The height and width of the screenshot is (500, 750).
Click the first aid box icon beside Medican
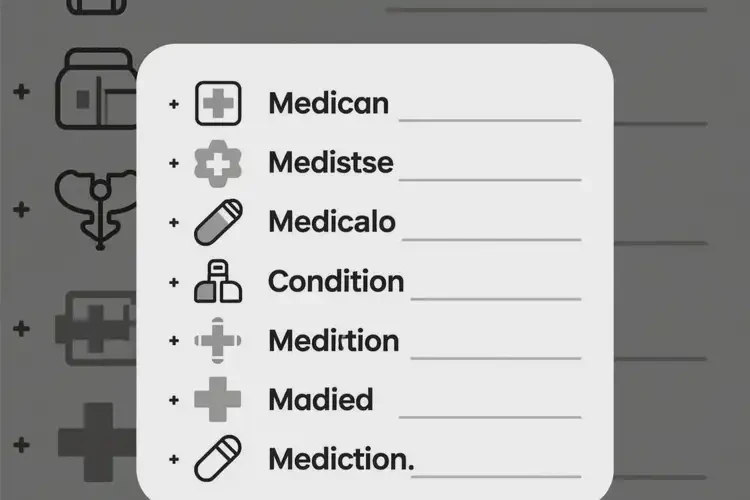tap(217, 103)
